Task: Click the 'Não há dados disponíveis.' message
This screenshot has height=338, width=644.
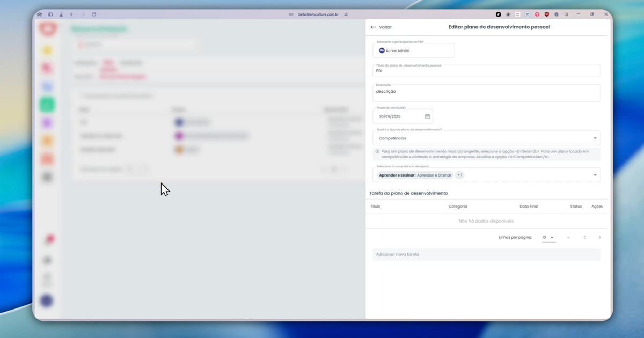Action: click(486, 221)
